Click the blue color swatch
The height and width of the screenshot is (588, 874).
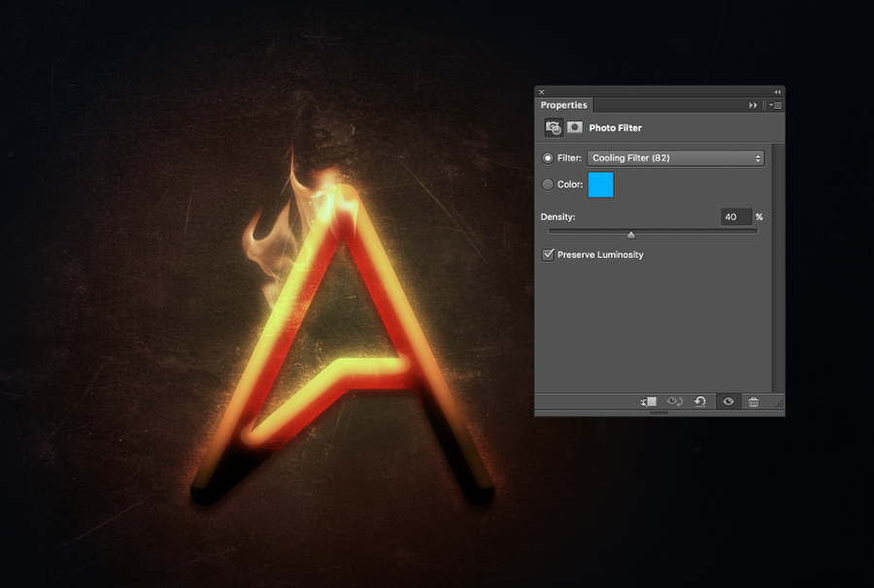point(600,184)
